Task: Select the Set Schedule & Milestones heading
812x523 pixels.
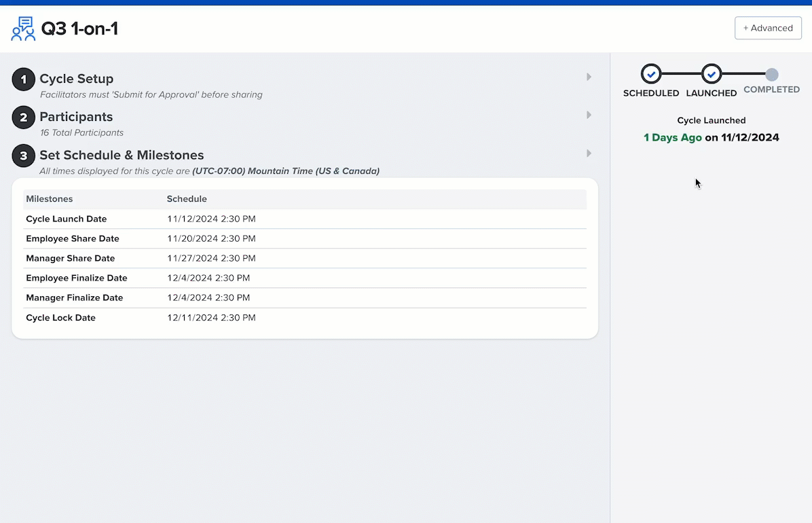Action: (x=122, y=155)
